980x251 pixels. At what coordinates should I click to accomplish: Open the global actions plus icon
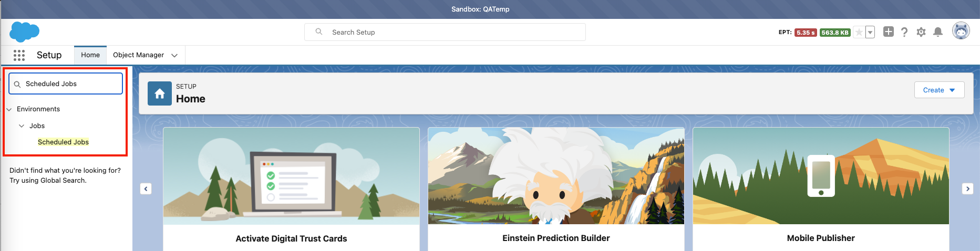coord(888,32)
